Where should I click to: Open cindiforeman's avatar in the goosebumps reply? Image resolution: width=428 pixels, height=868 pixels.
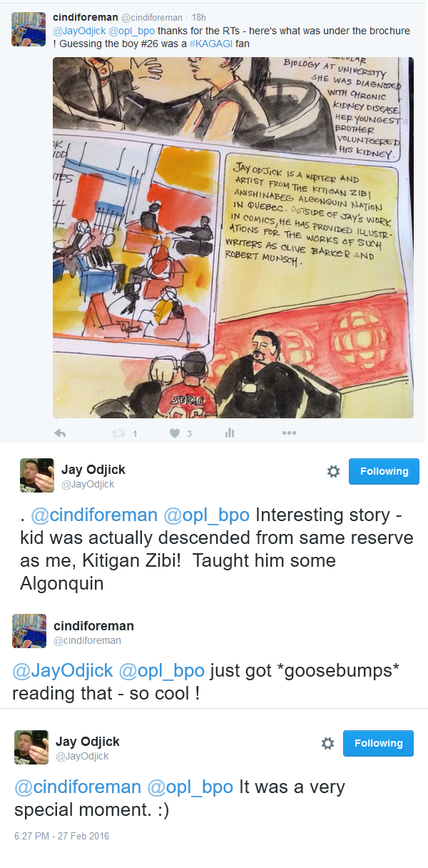pyautogui.click(x=29, y=631)
